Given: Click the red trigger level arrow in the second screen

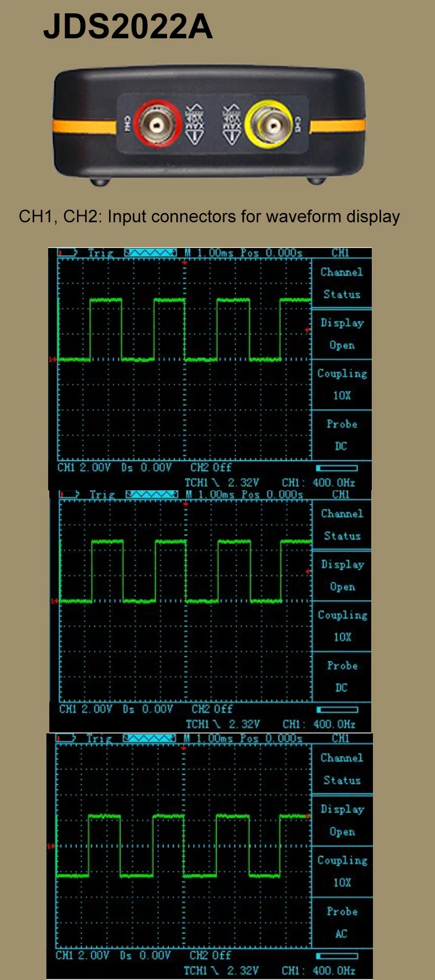Looking at the screenshot, I should point(308,572).
